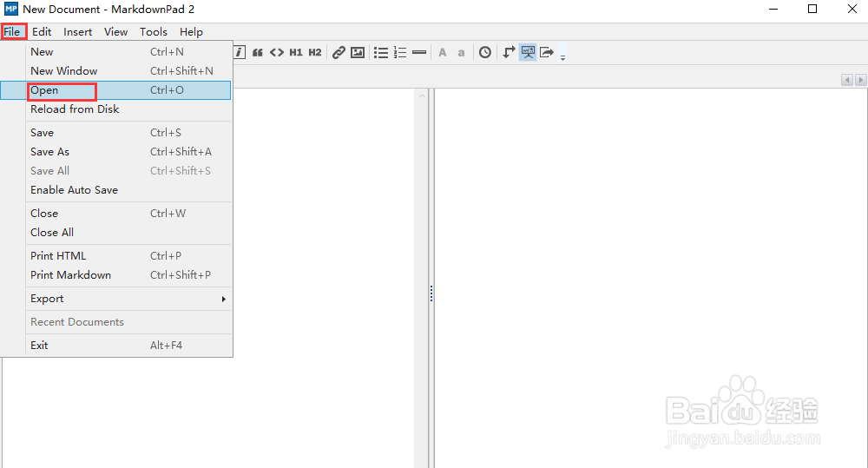Click the splitter handle between editor and preview
This screenshot has width=868, height=468.
[x=431, y=293]
